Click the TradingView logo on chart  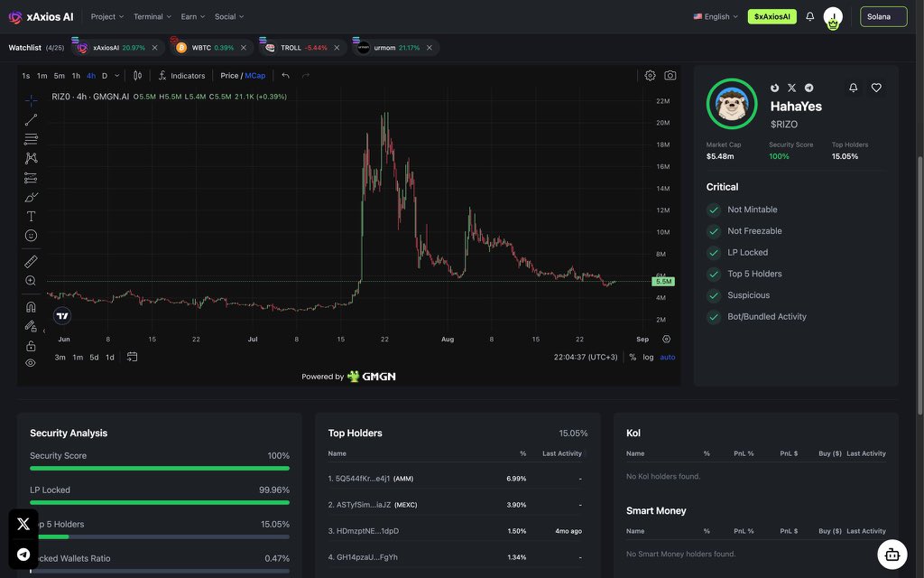pyautogui.click(x=62, y=316)
